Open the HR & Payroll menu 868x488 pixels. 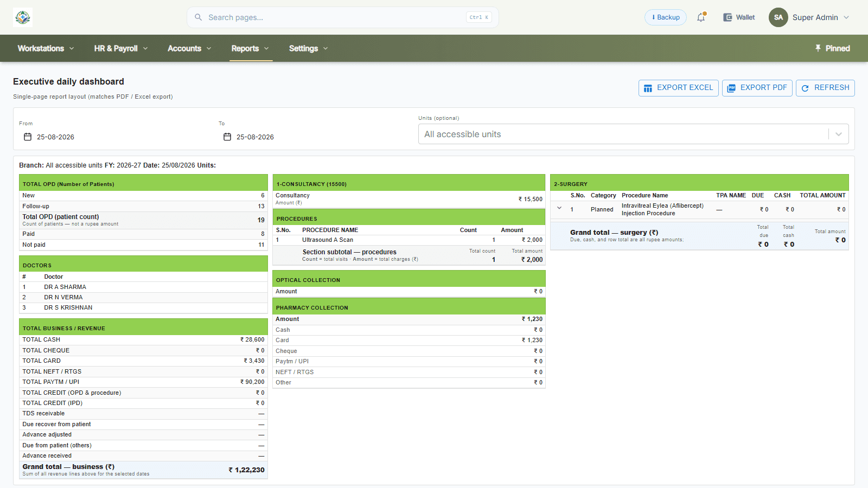pos(121,48)
